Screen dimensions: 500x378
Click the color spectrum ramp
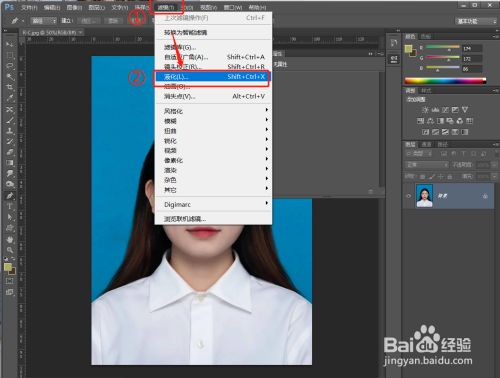point(445,80)
